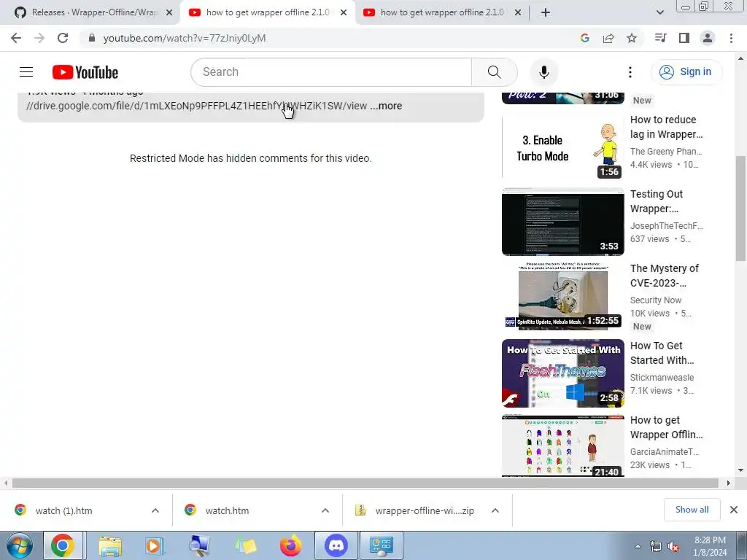Open media controls icon in Chrome toolbar
Image resolution: width=747 pixels, height=560 pixels.
[660, 38]
